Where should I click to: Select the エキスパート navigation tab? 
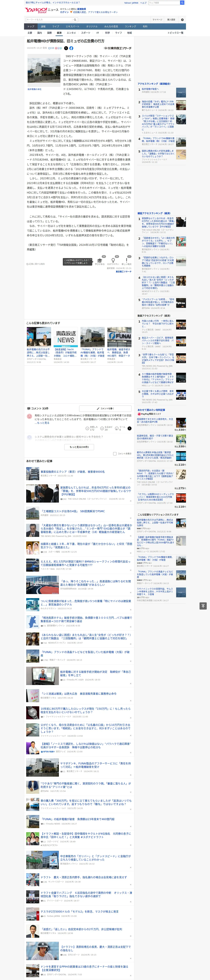tap(72, 27)
